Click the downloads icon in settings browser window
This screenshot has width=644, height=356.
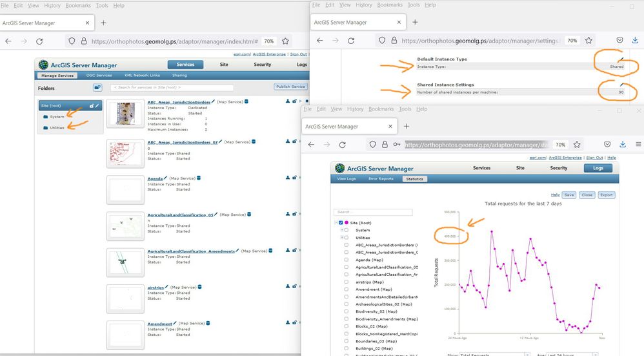point(635,40)
